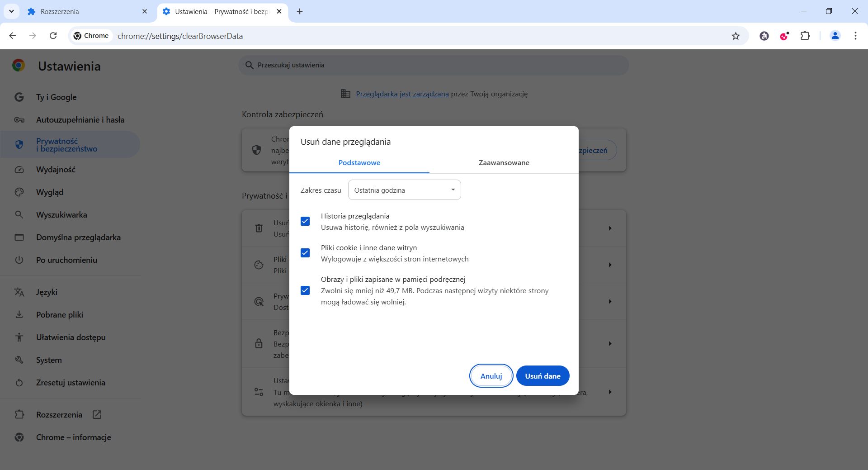
Task: Click the Anuluj button
Action: coord(491,375)
